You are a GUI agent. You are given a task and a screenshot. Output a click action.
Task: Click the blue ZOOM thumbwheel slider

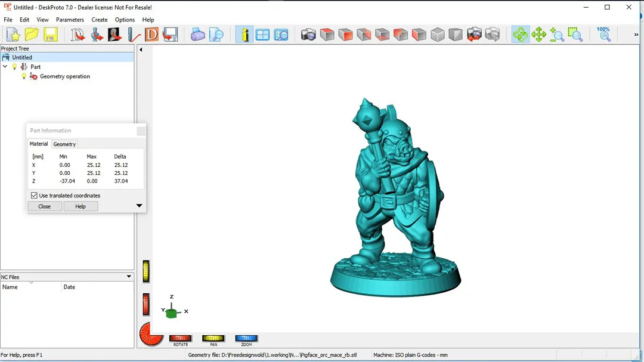246,339
